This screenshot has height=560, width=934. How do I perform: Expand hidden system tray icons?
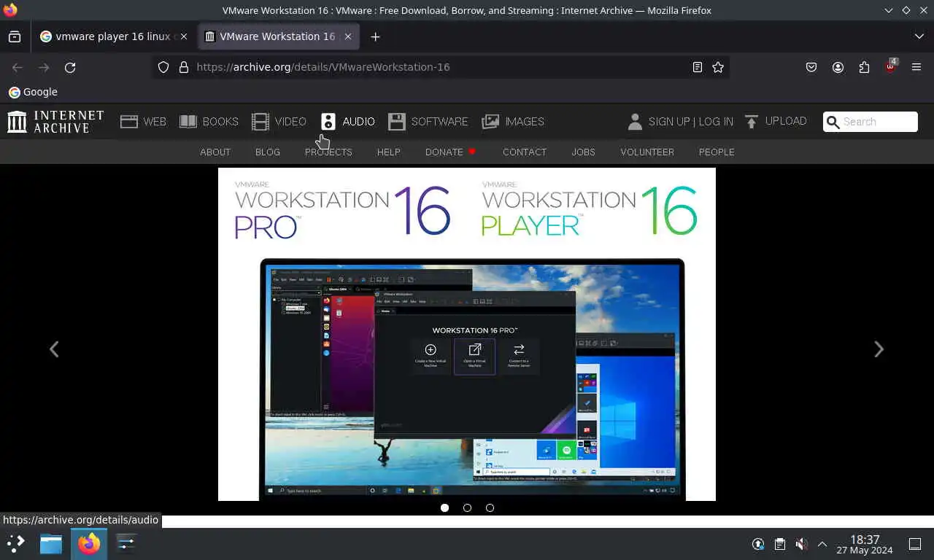point(822,544)
